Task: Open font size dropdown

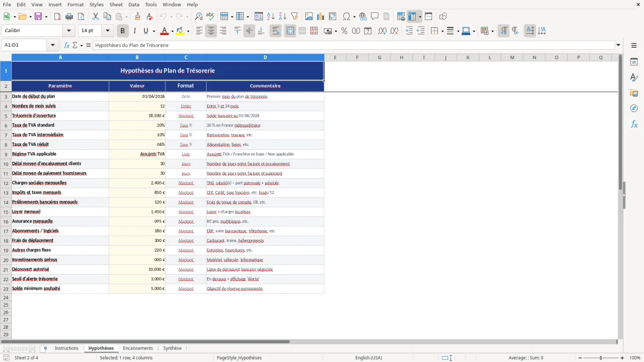Action: point(107,31)
